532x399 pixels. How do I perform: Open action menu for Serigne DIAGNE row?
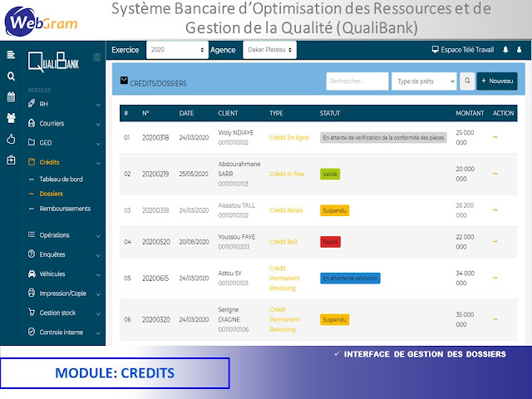495,319
